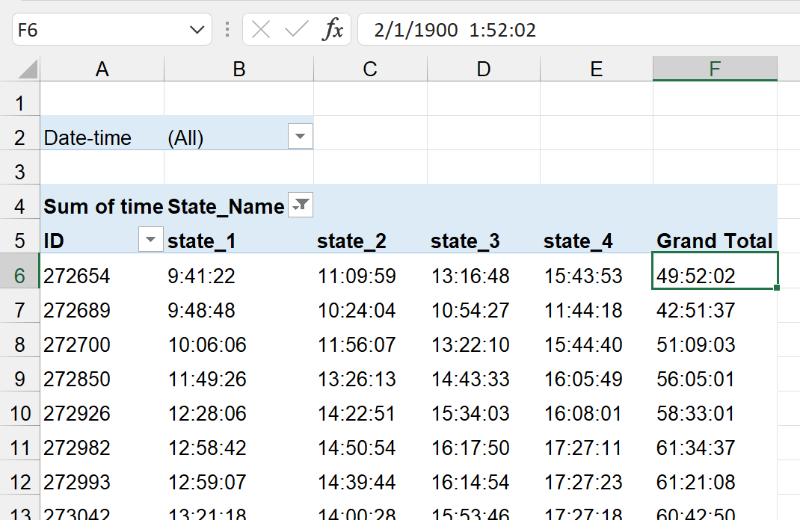Image resolution: width=800 pixels, height=520 pixels.
Task: Open the ID row filter dropdown
Action: 150,240
